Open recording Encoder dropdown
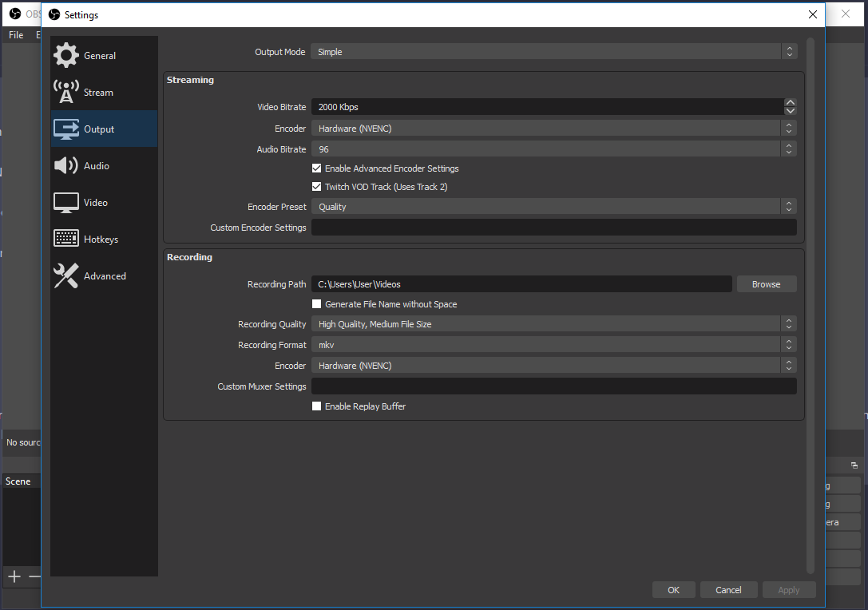868x610 pixels. pyautogui.click(x=553, y=366)
